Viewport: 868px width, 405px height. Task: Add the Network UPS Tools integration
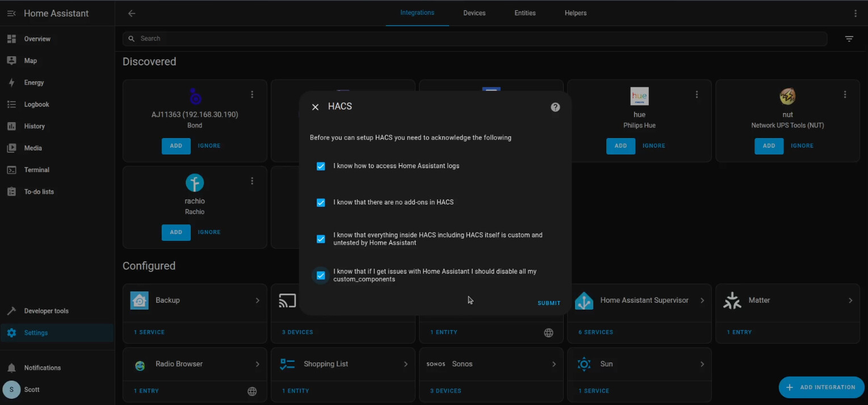[x=769, y=146]
